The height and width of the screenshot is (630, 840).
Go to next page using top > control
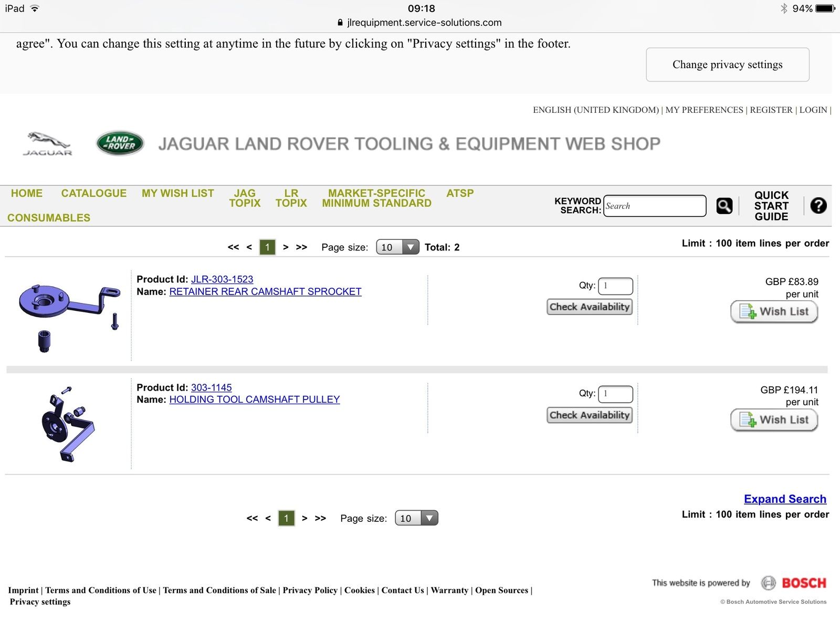click(286, 247)
